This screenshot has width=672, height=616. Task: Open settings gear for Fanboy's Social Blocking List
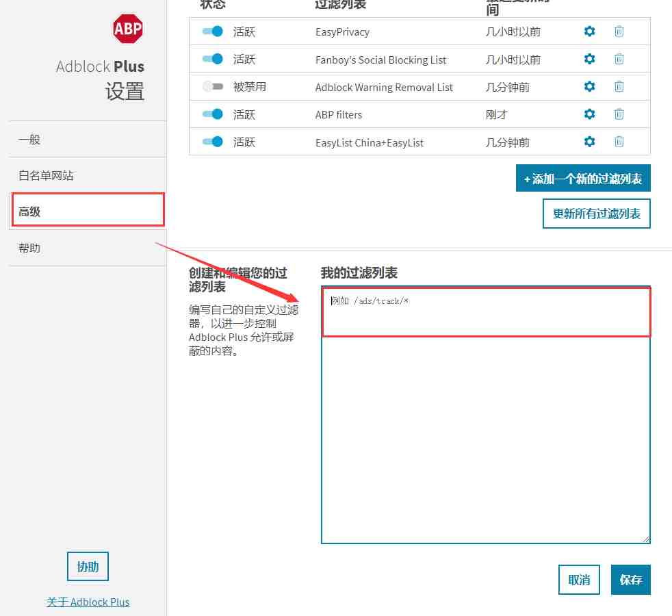(589, 59)
